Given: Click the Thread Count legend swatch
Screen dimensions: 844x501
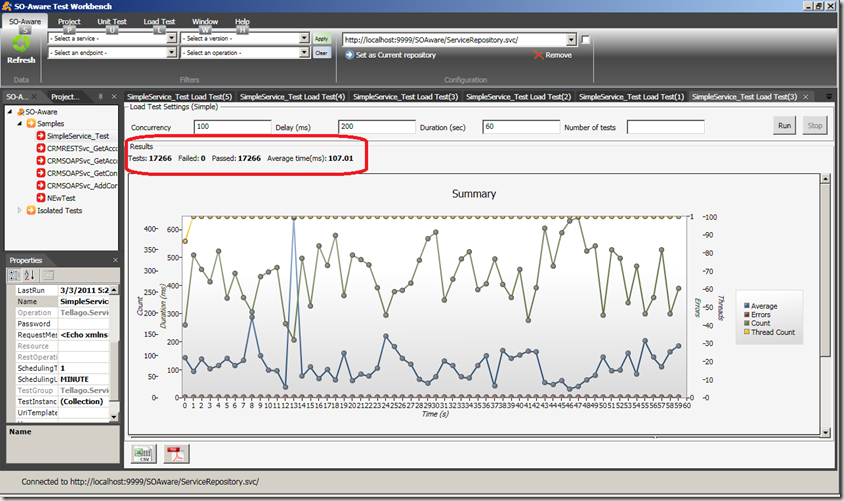Looking at the screenshot, I should tap(747, 332).
